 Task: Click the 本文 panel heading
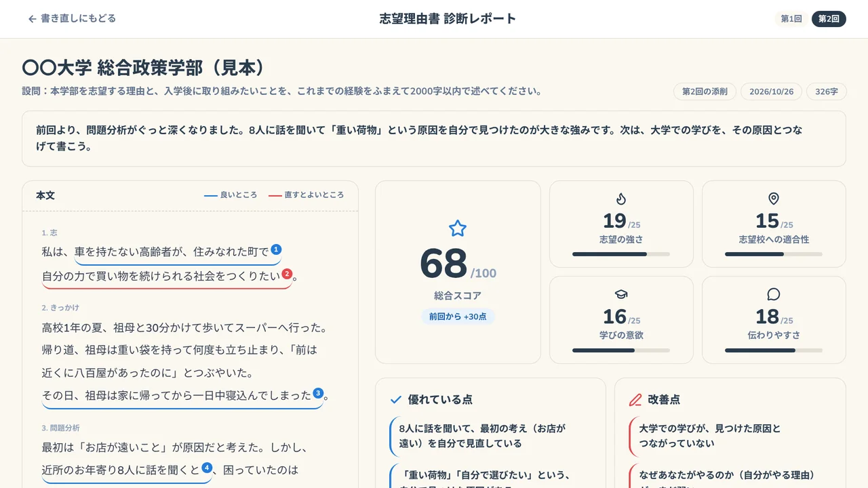[45, 195]
